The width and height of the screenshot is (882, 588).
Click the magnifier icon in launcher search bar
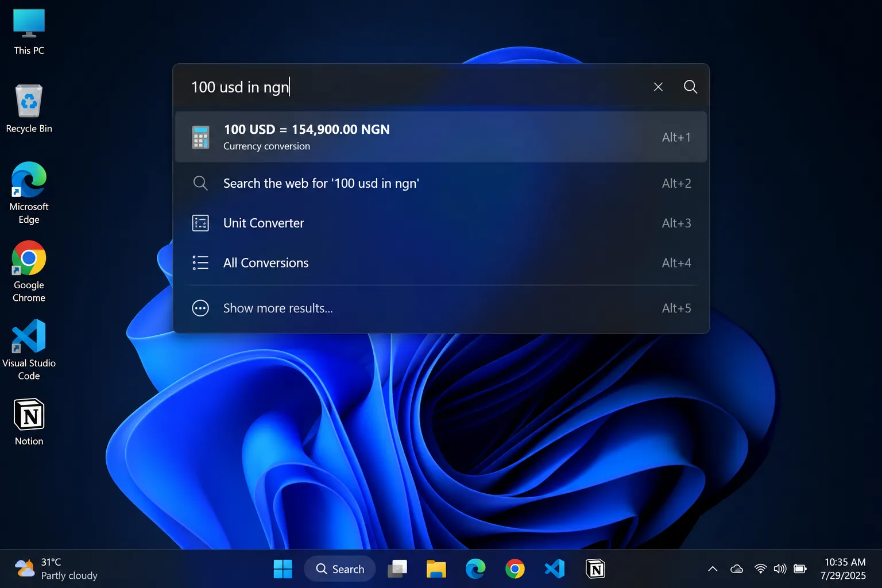pyautogui.click(x=690, y=87)
